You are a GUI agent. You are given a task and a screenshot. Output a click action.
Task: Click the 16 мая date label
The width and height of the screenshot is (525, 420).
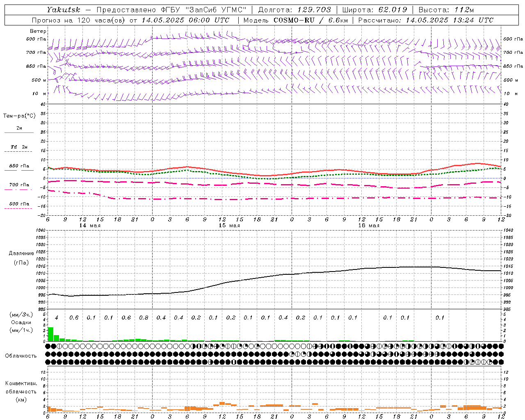(369, 226)
